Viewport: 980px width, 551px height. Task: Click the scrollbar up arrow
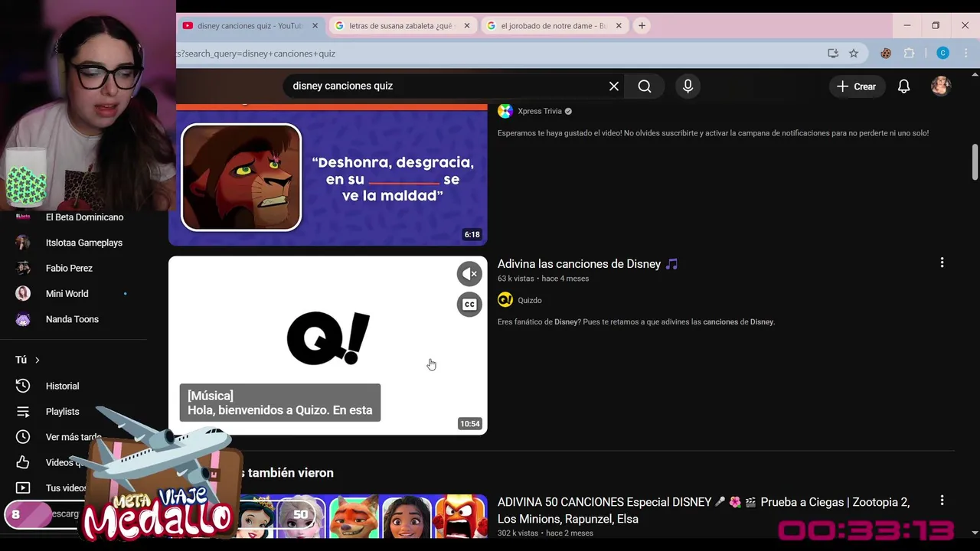click(x=975, y=74)
